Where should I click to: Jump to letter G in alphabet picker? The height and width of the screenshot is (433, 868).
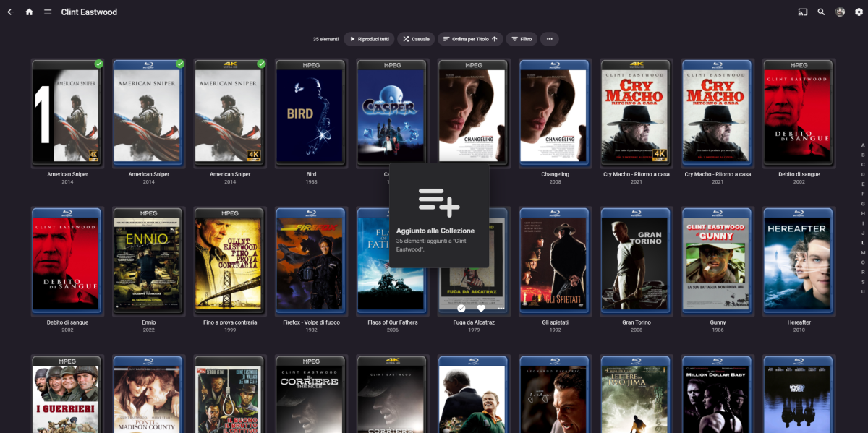[x=862, y=204]
